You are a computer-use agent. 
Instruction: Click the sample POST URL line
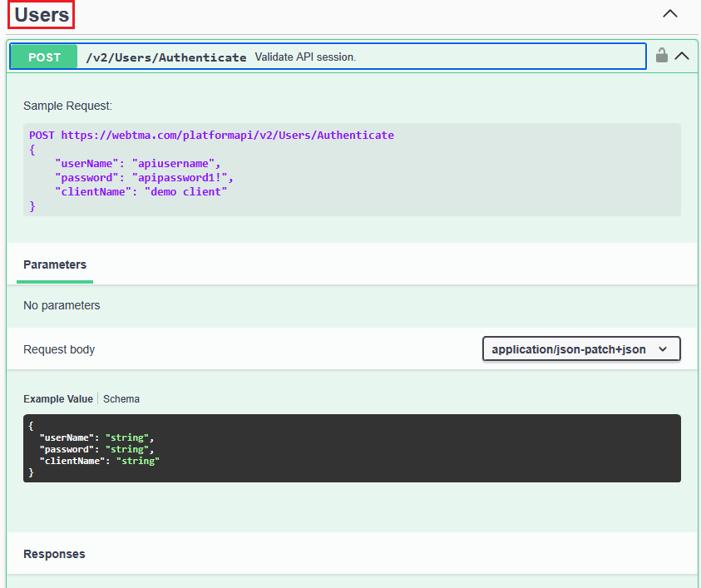211,135
